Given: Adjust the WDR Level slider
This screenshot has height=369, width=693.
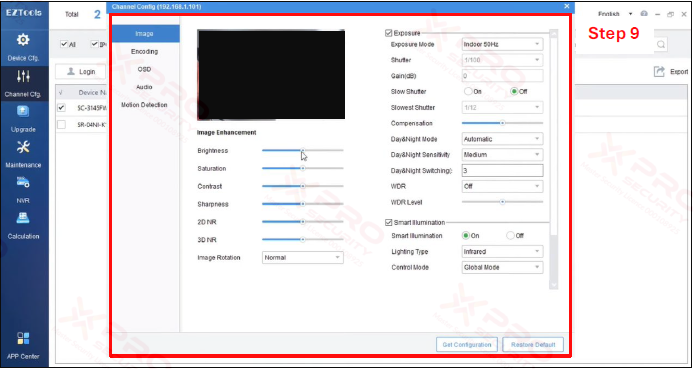Looking at the screenshot, I should pos(503,202).
